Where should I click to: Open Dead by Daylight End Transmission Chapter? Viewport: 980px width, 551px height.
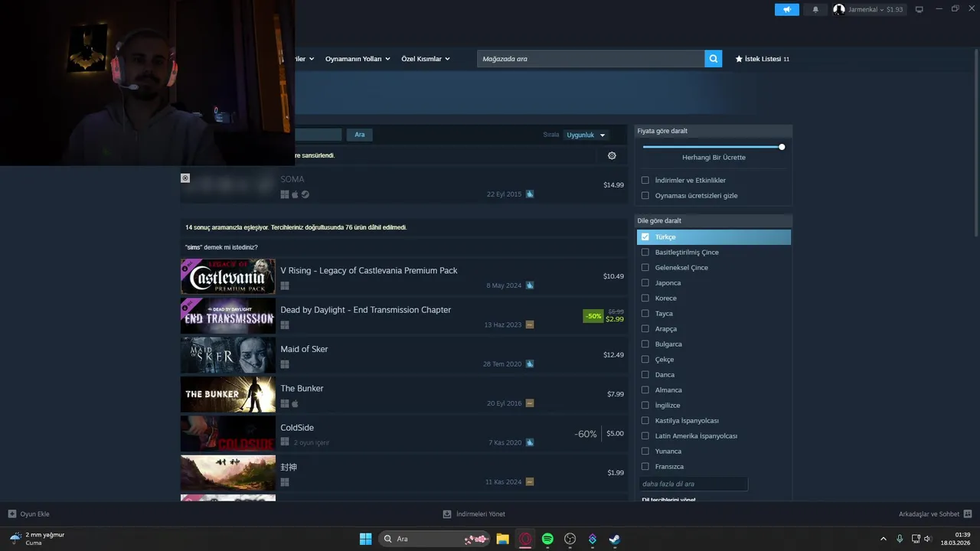(x=403, y=316)
